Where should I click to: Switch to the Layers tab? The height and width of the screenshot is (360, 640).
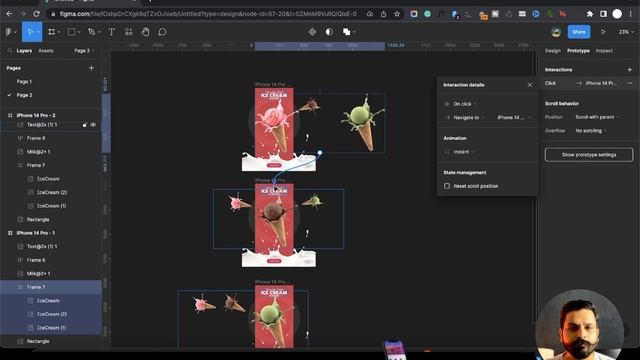(x=24, y=51)
